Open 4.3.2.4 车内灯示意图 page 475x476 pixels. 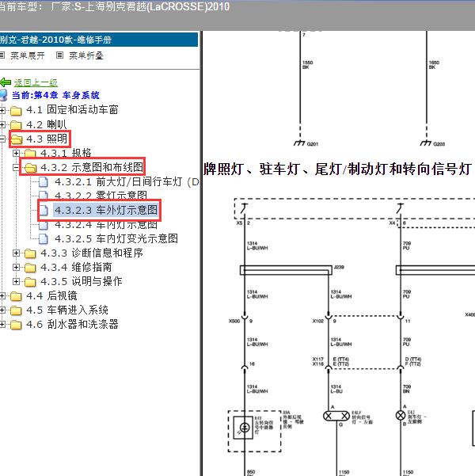pyautogui.click(x=106, y=225)
